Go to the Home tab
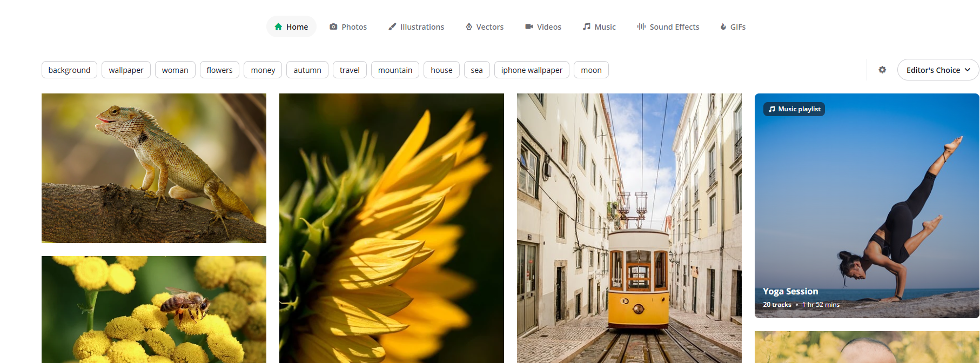Screen dimensions: 980x363 [291, 26]
